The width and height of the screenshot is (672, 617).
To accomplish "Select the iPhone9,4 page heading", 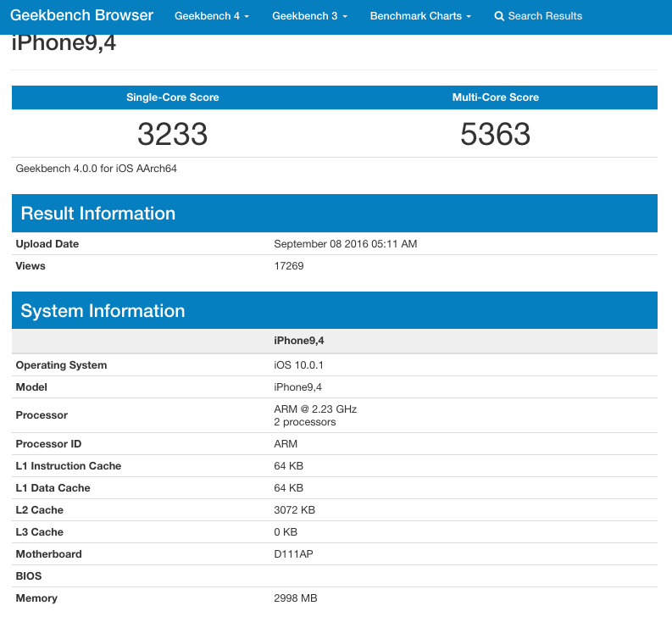I will point(64,43).
